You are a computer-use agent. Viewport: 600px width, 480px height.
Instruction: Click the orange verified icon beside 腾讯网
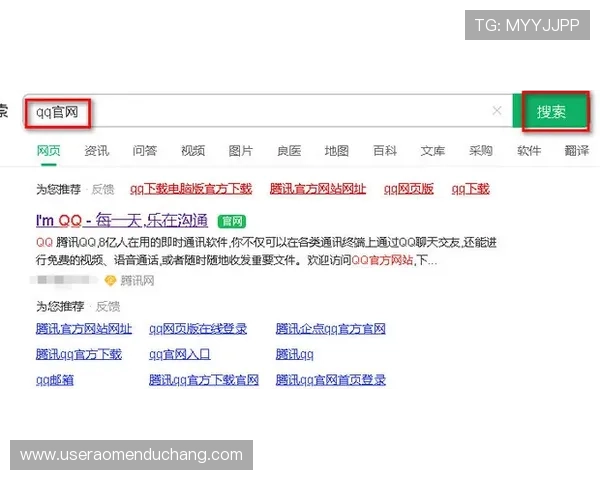coord(110,281)
